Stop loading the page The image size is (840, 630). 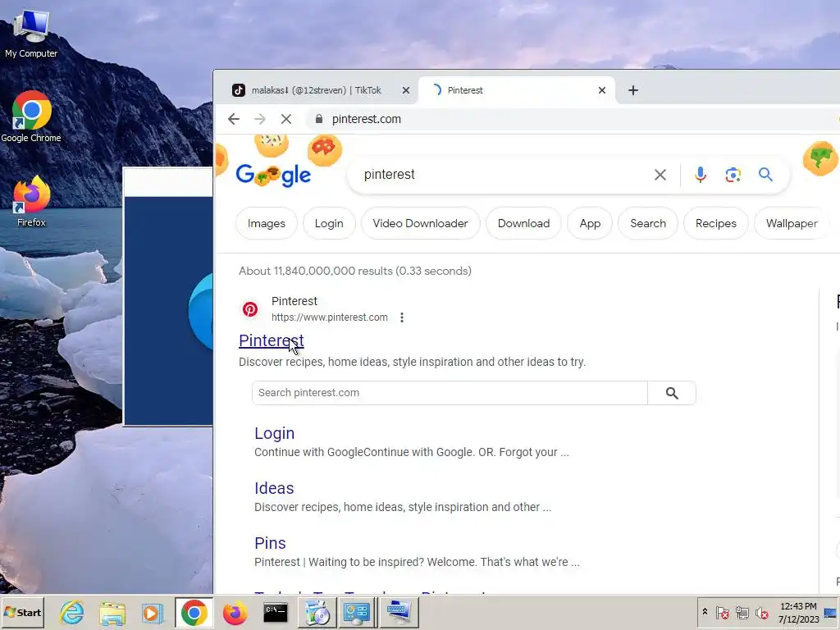(x=286, y=119)
